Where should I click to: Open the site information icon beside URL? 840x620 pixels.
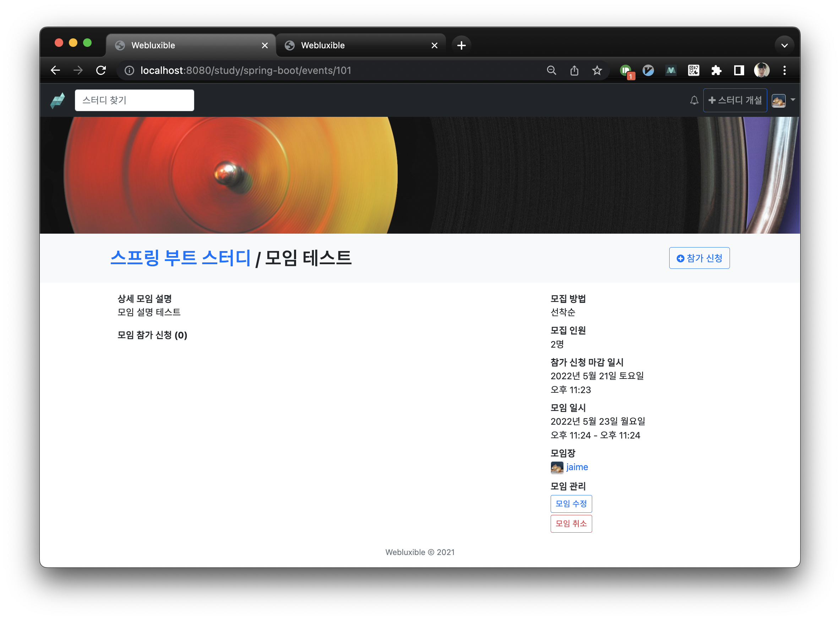129,70
